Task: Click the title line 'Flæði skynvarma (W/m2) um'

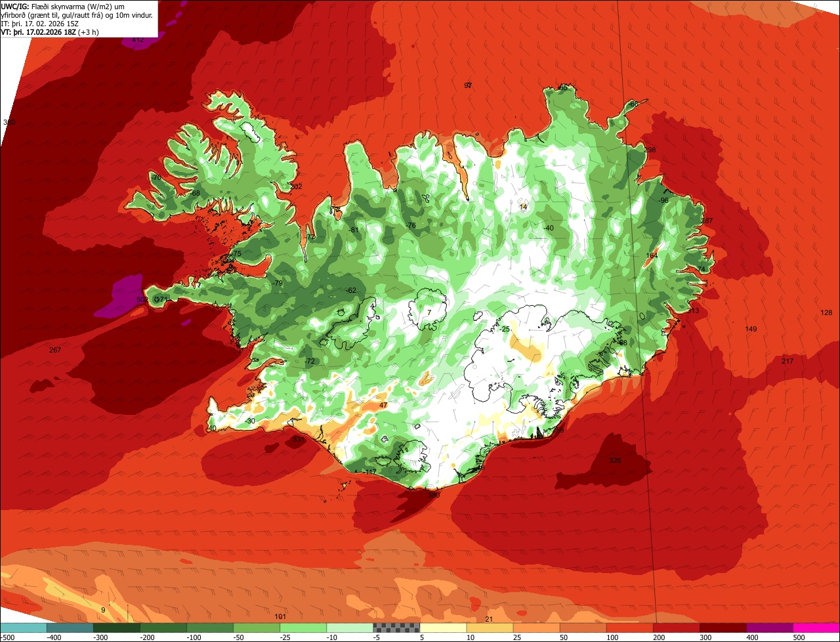Action: click(77, 6)
